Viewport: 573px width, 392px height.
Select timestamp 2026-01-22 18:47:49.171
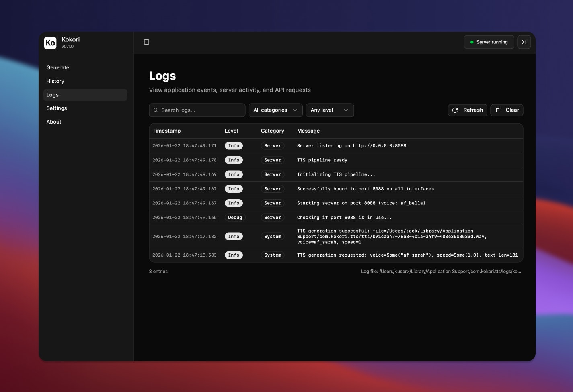coord(185,146)
